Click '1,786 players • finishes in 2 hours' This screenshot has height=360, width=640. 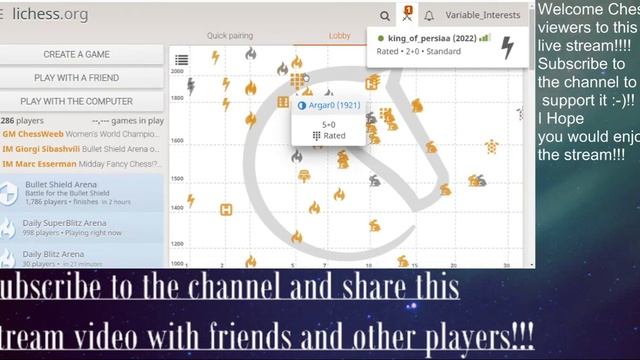click(x=78, y=202)
